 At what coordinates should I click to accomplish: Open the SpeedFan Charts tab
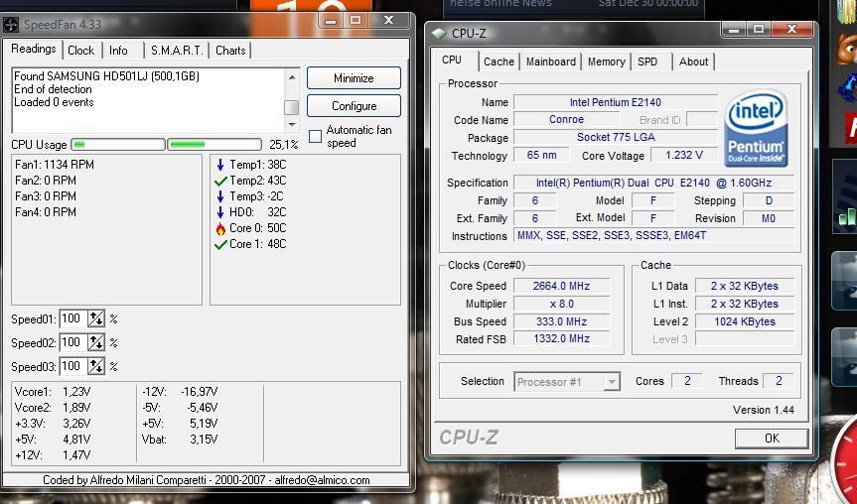[230, 51]
